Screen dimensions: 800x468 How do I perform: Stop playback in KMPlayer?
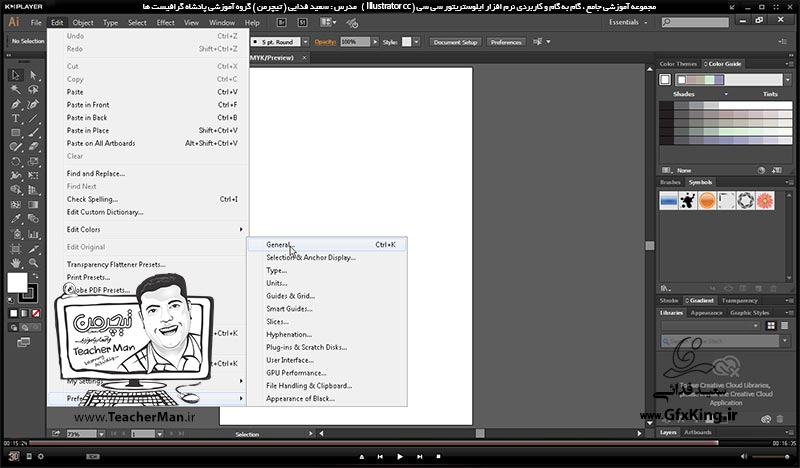(x=438, y=457)
